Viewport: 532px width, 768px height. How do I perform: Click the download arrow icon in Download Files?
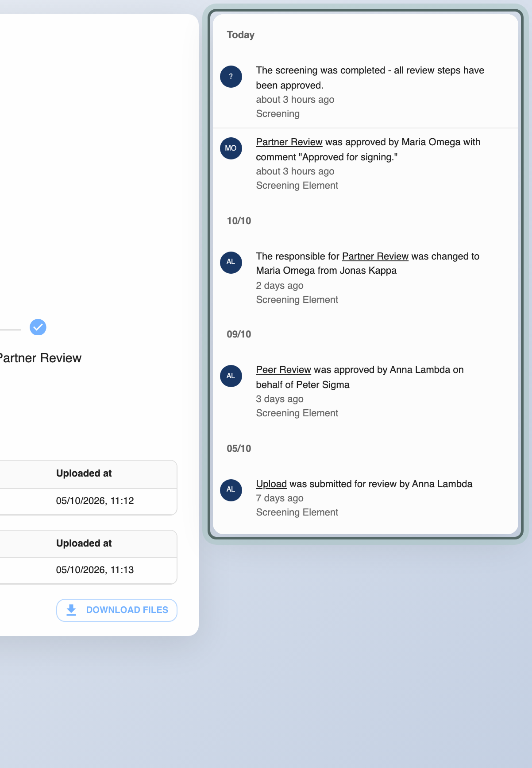point(71,610)
